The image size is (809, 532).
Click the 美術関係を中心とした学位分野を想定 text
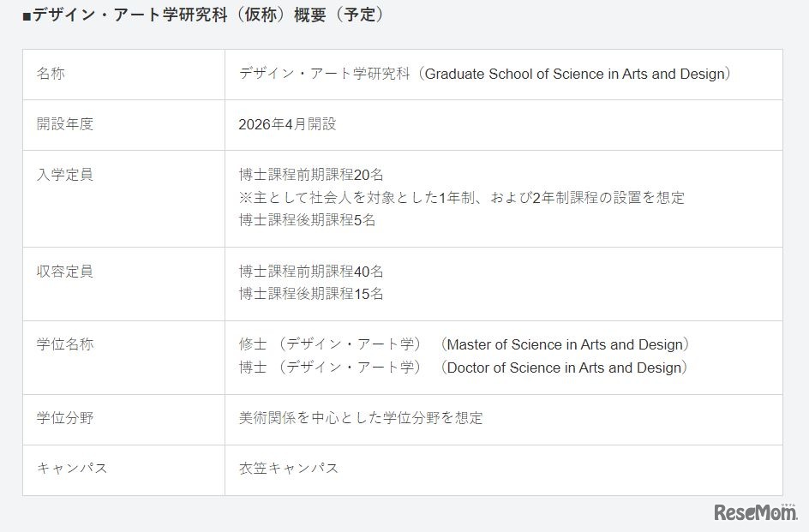361,418
